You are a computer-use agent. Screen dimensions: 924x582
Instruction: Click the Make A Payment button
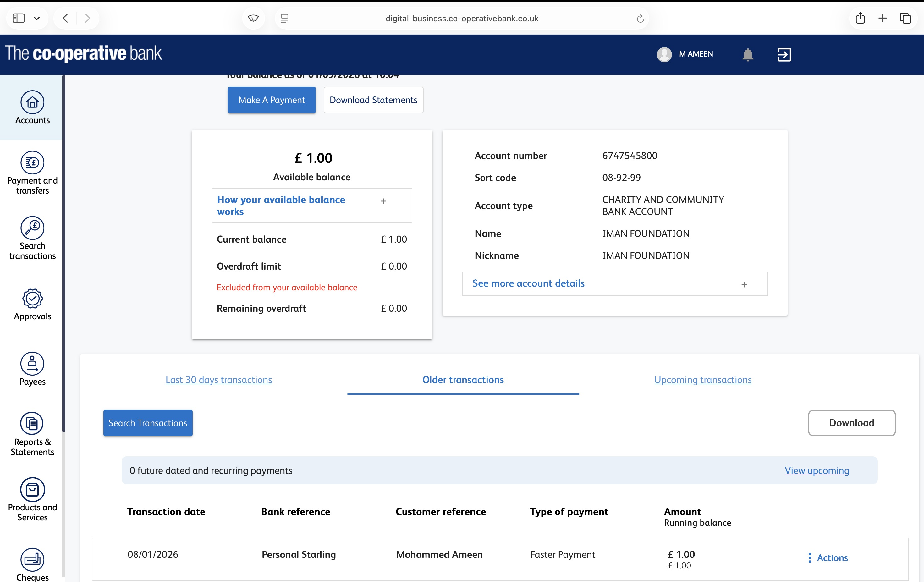[272, 100]
